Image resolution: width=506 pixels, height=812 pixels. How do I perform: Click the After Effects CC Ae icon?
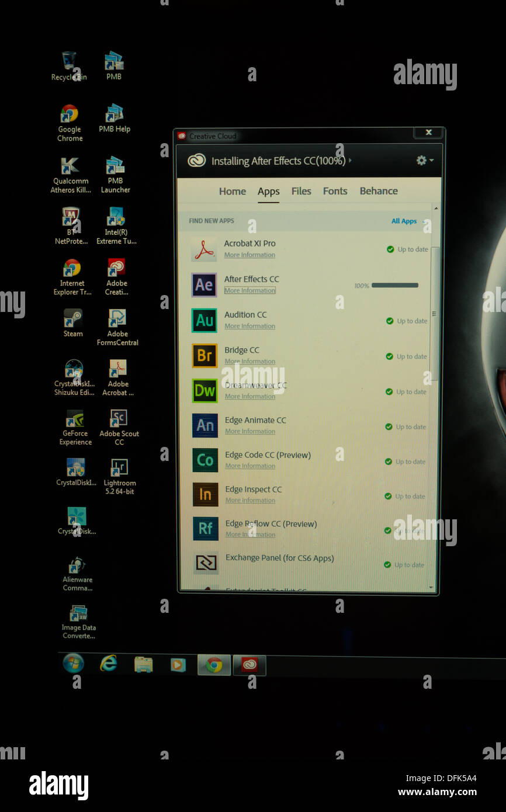pyautogui.click(x=204, y=285)
